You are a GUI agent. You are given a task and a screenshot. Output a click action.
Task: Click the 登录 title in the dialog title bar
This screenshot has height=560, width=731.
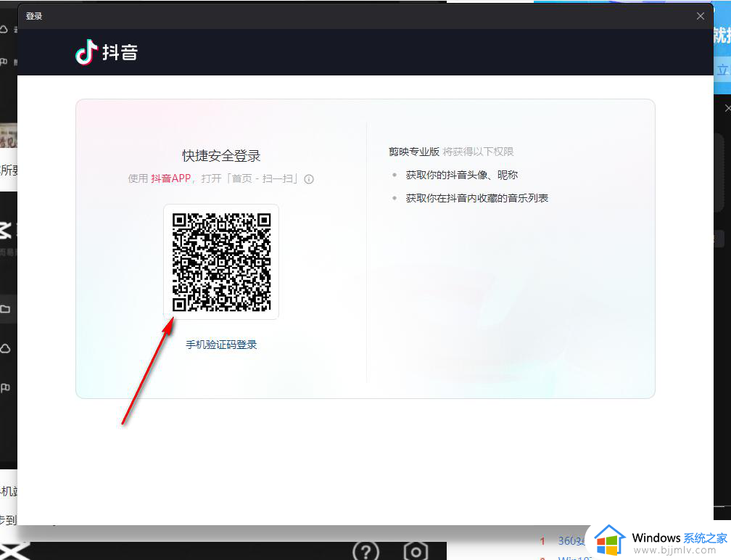tap(34, 16)
